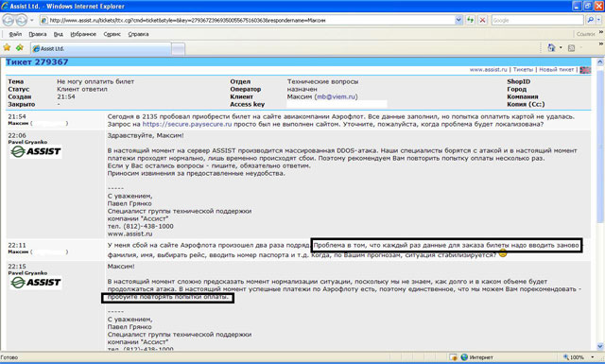The image size is (605, 364).
Task: Click the Access key label
Action: [248, 104]
